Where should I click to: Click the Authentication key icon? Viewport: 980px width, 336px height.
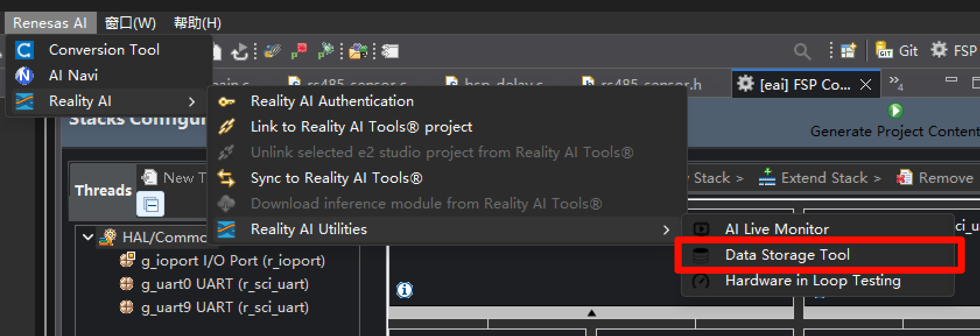(226, 101)
